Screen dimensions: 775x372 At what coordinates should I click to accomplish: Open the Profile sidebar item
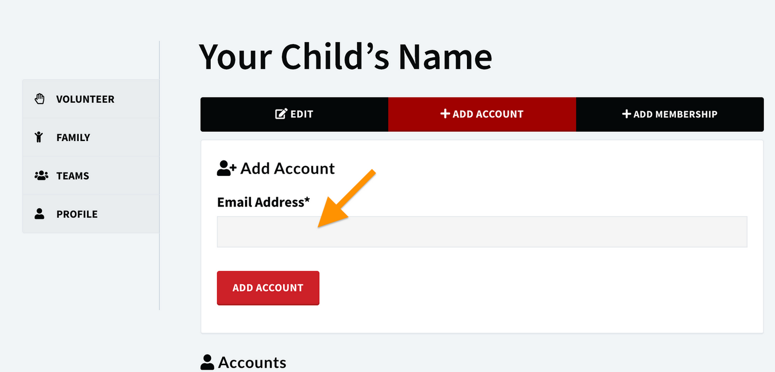click(90, 214)
